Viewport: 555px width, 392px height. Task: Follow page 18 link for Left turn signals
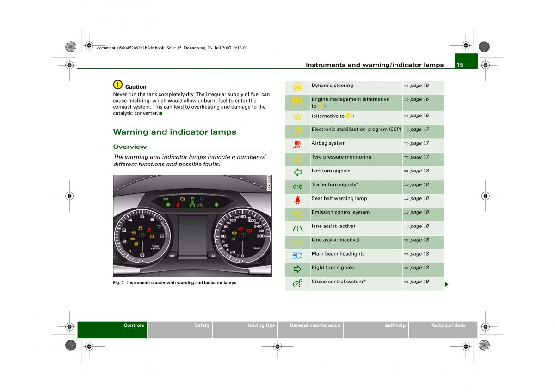(416, 171)
